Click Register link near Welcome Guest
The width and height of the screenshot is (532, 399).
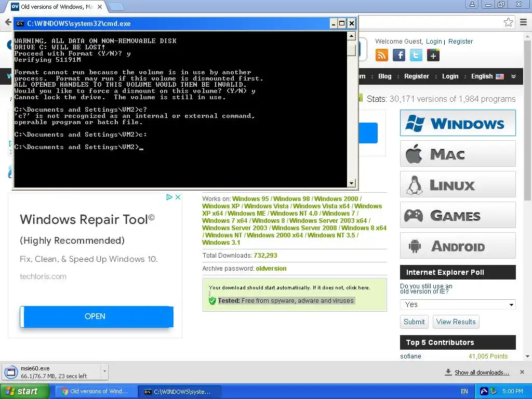[x=460, y=42]
